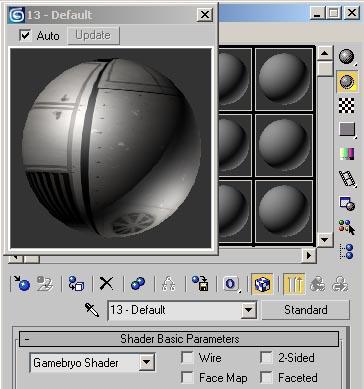Screen dimensions: 364x389
Task: Click the sample slots scroll down arrow
Action: pos(324,239)
